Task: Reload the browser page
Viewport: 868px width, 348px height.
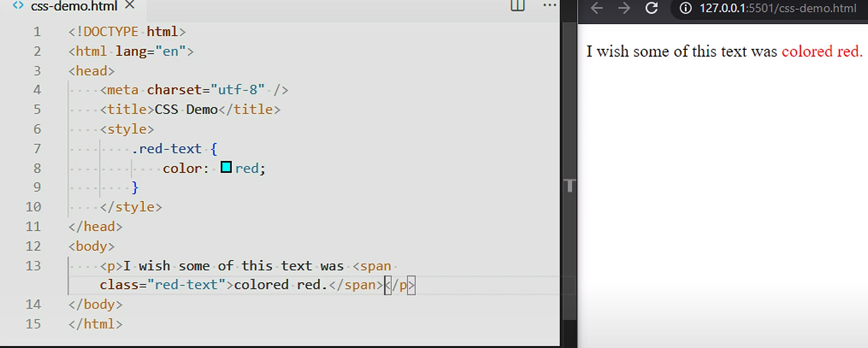Action: 652,8
